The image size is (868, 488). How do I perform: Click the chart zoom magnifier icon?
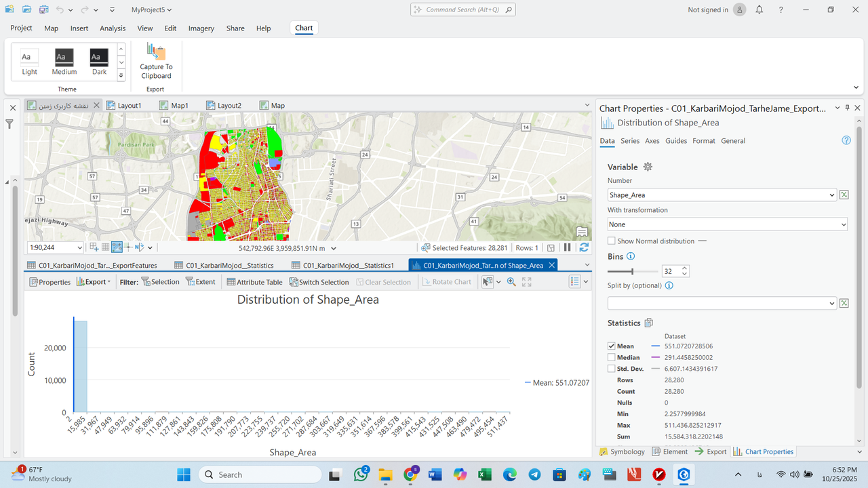[x=511, y=282]
